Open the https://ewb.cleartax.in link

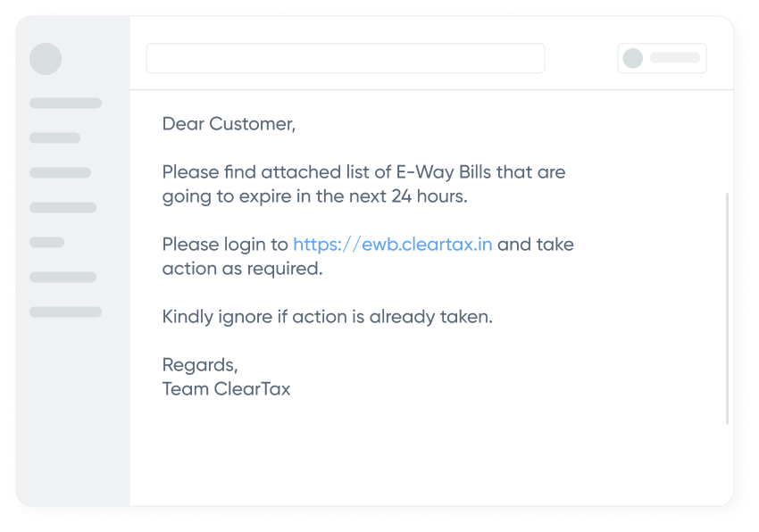point(392,244)
